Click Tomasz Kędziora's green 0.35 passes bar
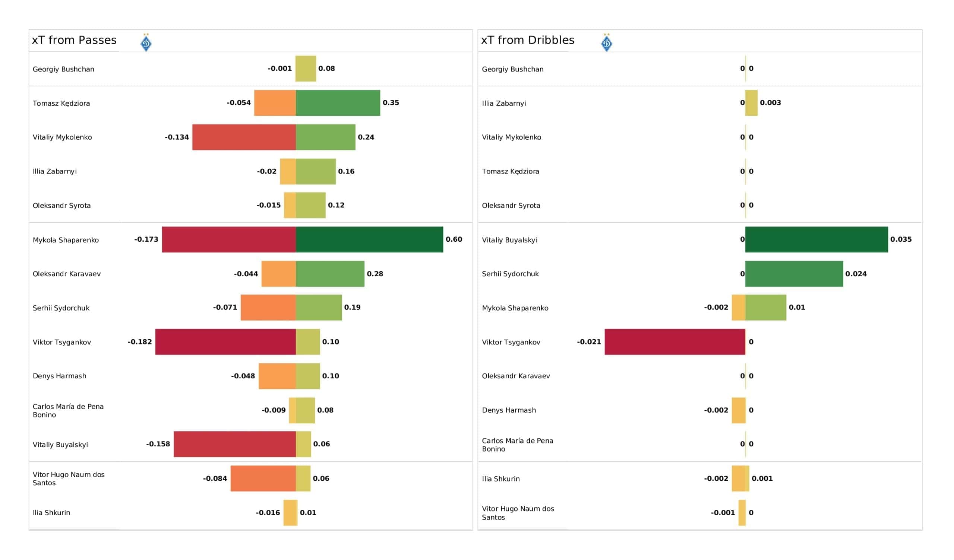The image size is (954, 560). (x=338, y=103)
